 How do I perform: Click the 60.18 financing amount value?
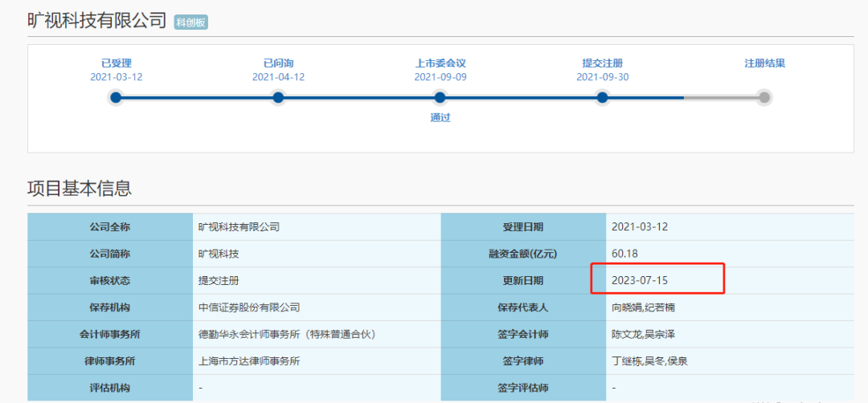(x=625, y=254)
